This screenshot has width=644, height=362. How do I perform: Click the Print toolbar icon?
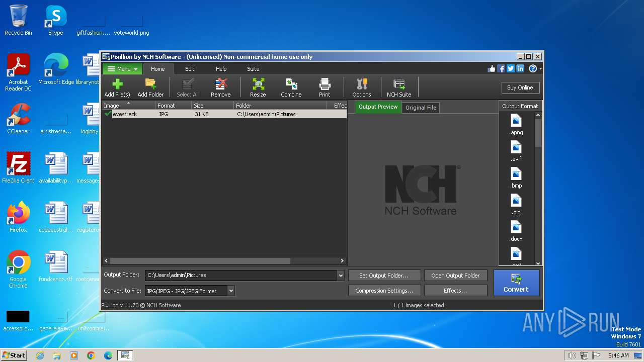tap(325, 88)
